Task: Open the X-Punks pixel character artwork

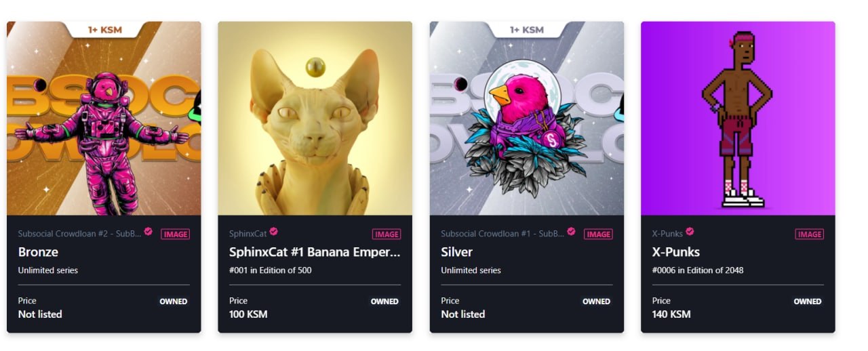Action: tap(738, 119)
